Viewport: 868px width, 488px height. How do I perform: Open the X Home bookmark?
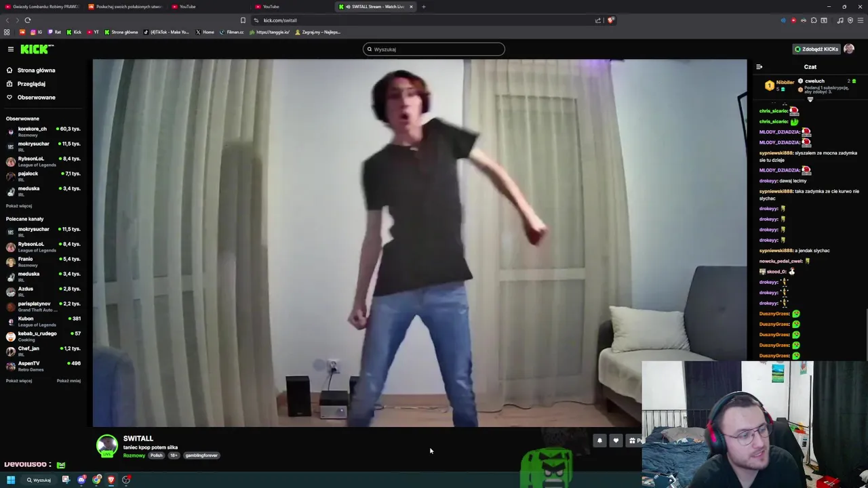pos(205,32)
